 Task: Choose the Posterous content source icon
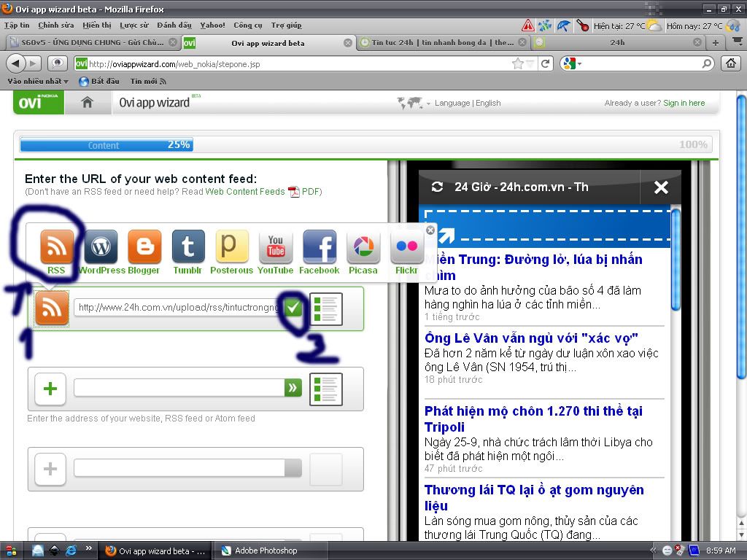click(232, 246)
